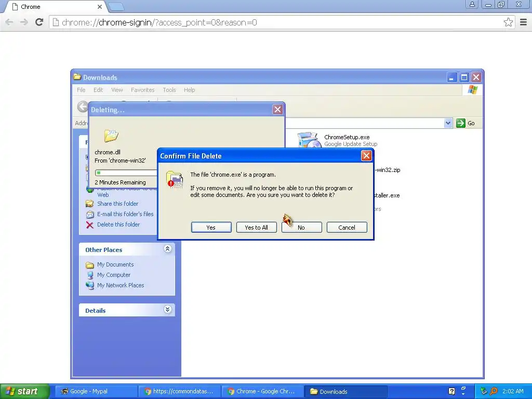The height and width of the screenshot is (399, 532).
Task: Click the Explorer Back arrow button
Action: click(83, 107)
